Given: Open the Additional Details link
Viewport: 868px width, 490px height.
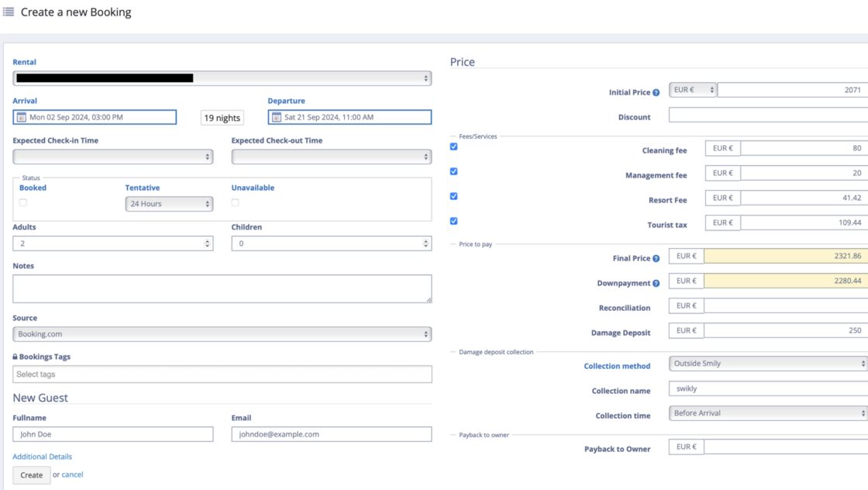Looking at the screenshot, I should click(43, 457).
